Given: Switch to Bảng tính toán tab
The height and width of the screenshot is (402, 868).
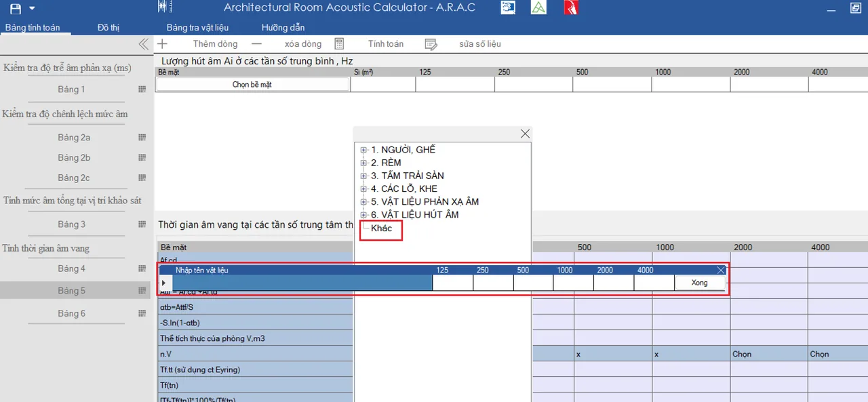Looking at the screenshot, I should (x=33, y=28).
